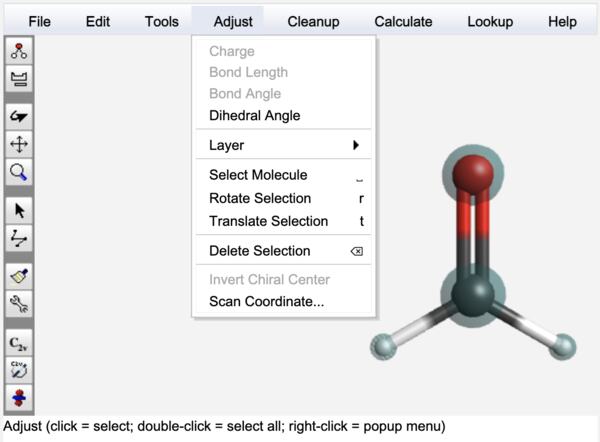Click Scan Coordinate... menu entry
Viewport: 600px width, 442px height.
(x=266, y=301)
